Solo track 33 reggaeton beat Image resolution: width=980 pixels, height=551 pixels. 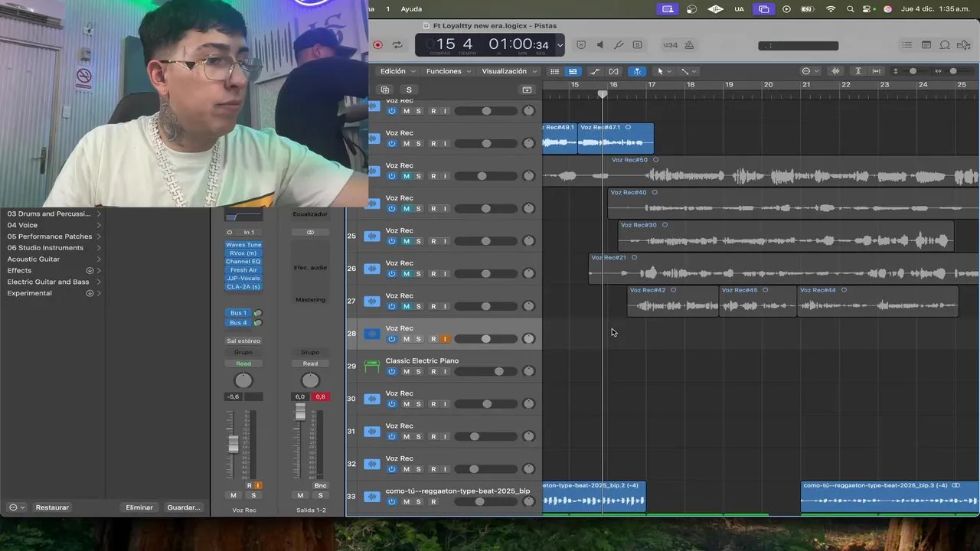pos(418,502)
